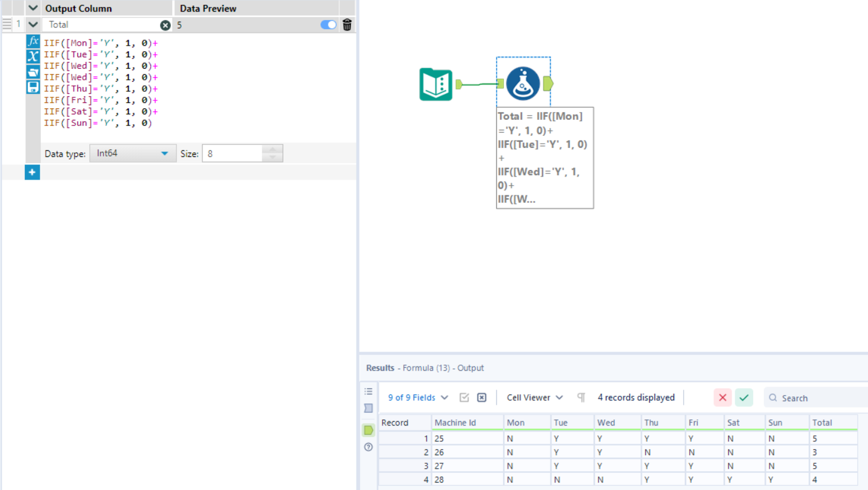Open the Int64 Data type dropdown
Image resolution: width=868 pixels, height=490 pixels.
(133, 153)
